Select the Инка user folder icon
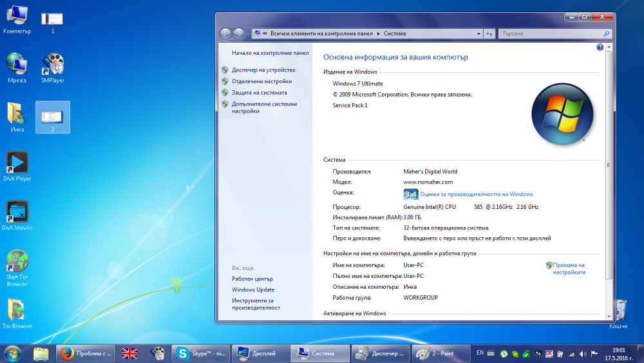The image size is (644, 363). 17,117
